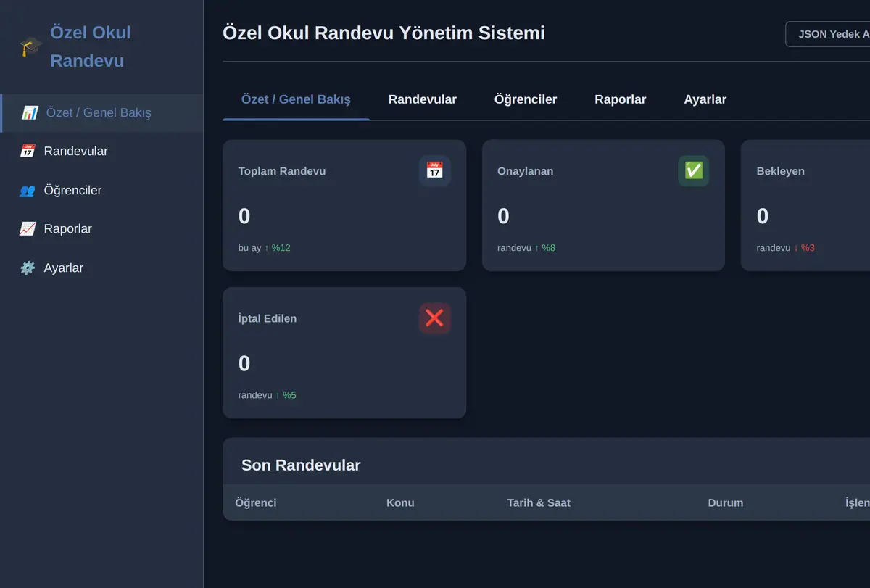870x588 pixels.
Task: Click the graduation cap logo icon
Action: [30, 47]
